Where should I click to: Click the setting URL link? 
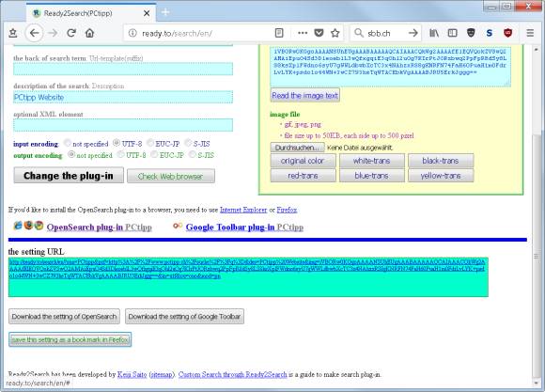(246, 269)
